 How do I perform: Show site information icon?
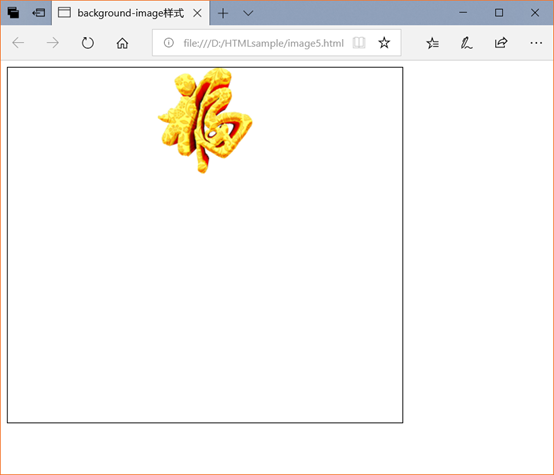[169, 43]
